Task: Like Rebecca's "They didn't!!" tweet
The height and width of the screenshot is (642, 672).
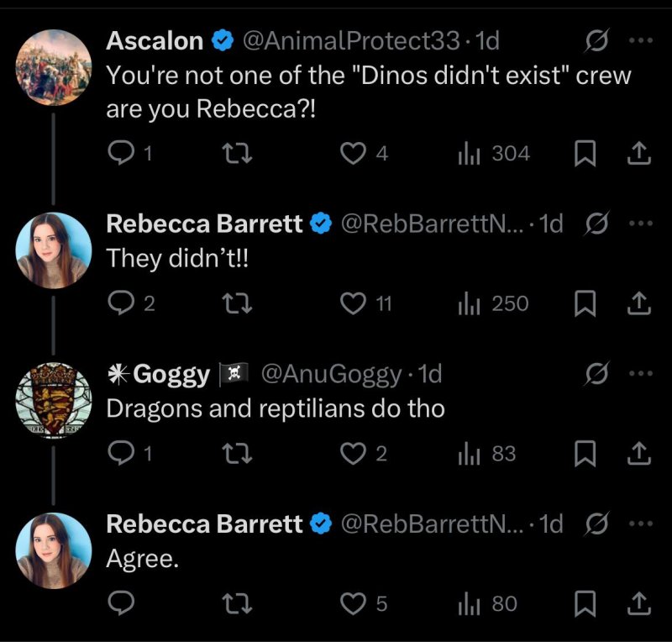Action: click(353, 303)
